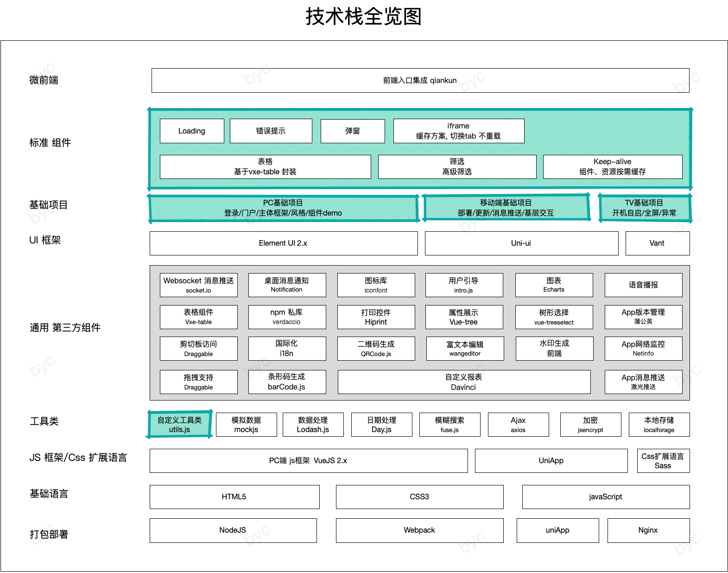Click the 剪切板访问 box
The image size is (728, 573).
[199, 349]
